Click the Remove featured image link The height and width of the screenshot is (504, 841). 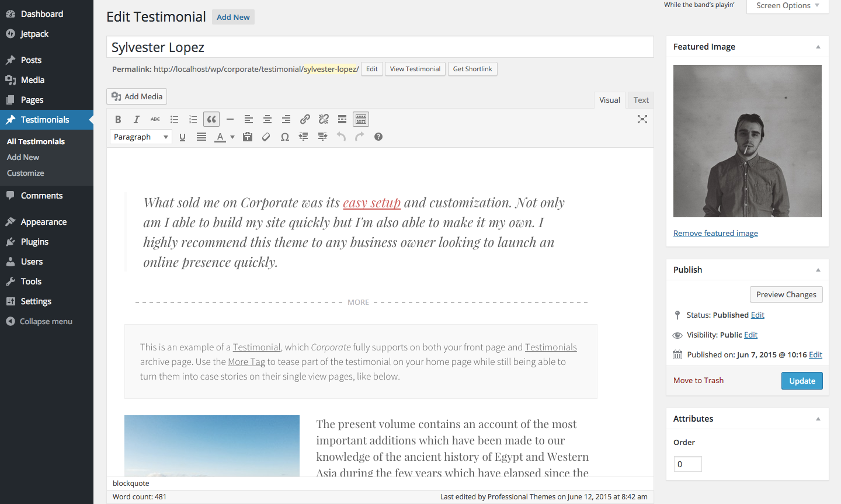click(x=715, y=233)
